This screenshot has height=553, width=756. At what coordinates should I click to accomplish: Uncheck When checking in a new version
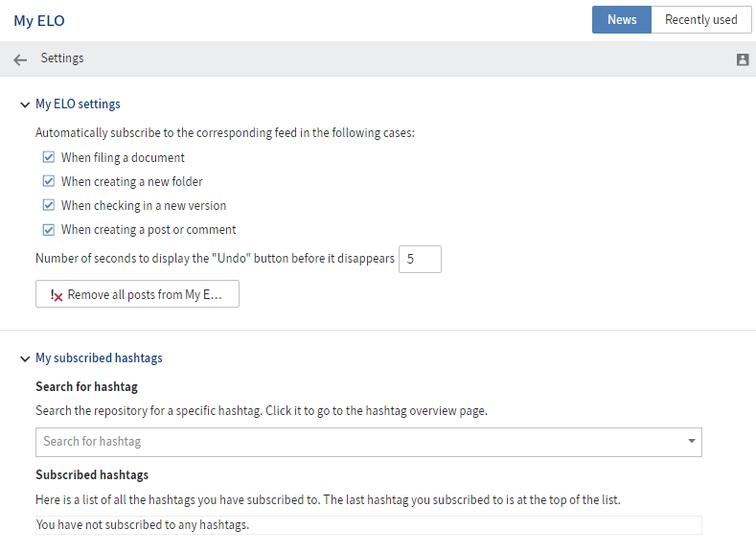click(x=49, y=205)
